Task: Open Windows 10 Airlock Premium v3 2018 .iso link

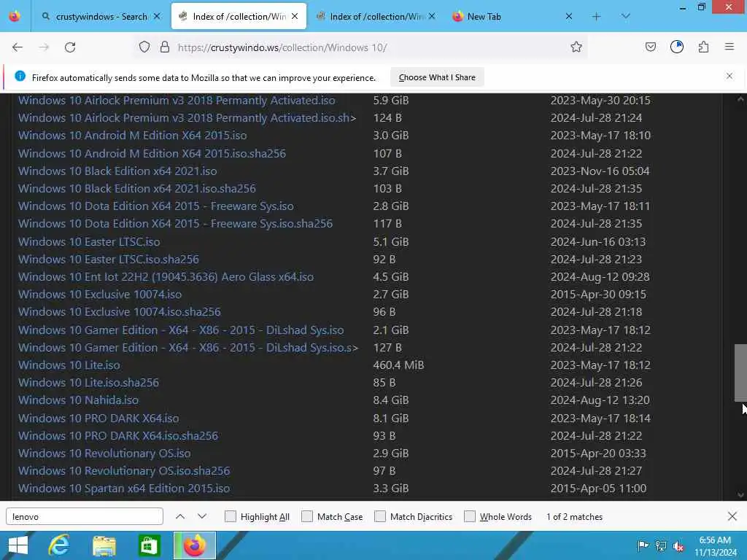Action: (177, 101)
